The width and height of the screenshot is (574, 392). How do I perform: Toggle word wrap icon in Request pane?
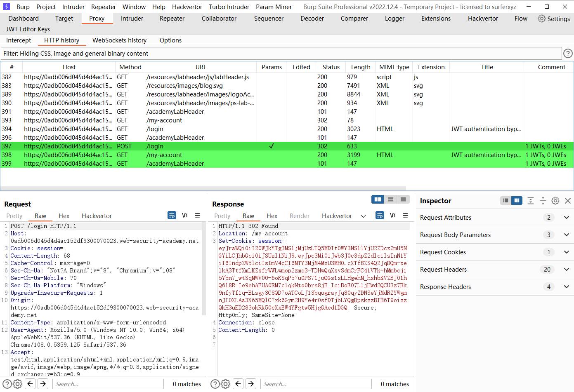point(172,215)
